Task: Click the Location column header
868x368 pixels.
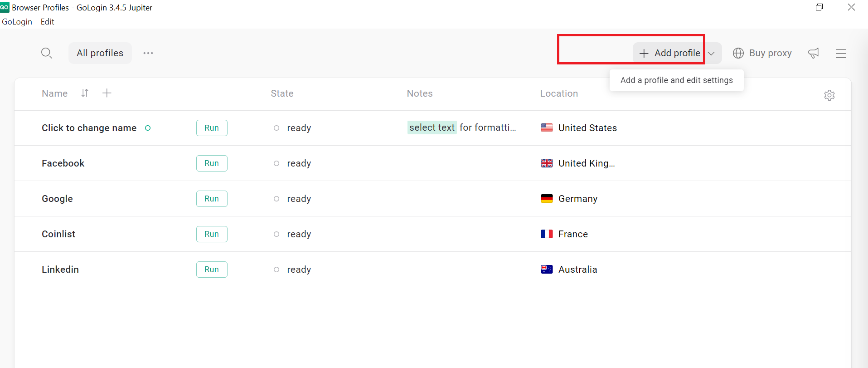Action: point(559,93)
